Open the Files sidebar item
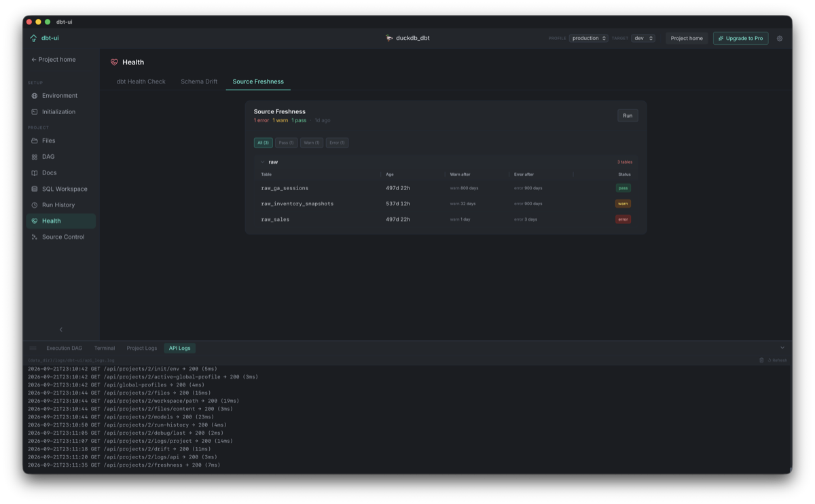The width and height of the screenshot is (815, 504). (x=61, y=141)
